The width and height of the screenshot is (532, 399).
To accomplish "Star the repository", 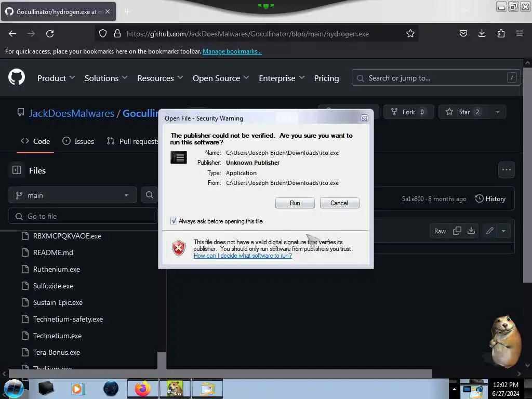I will coord(463,112).
